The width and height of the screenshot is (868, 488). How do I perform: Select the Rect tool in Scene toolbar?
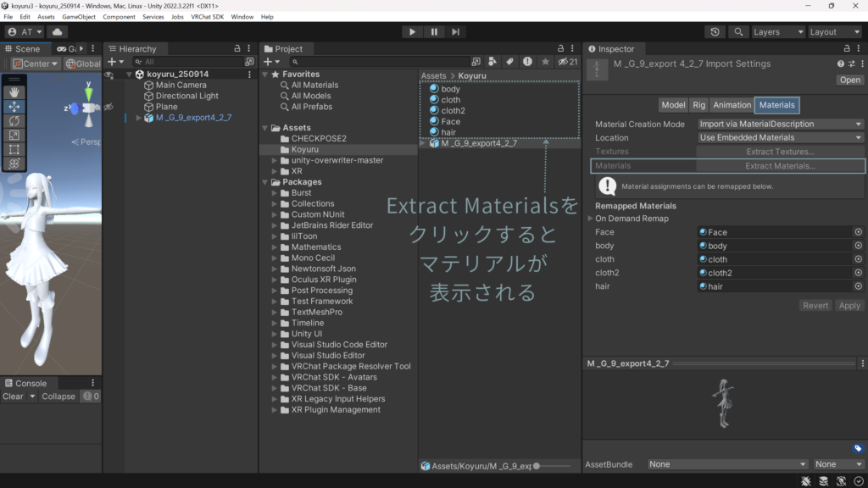click(14, 150)
